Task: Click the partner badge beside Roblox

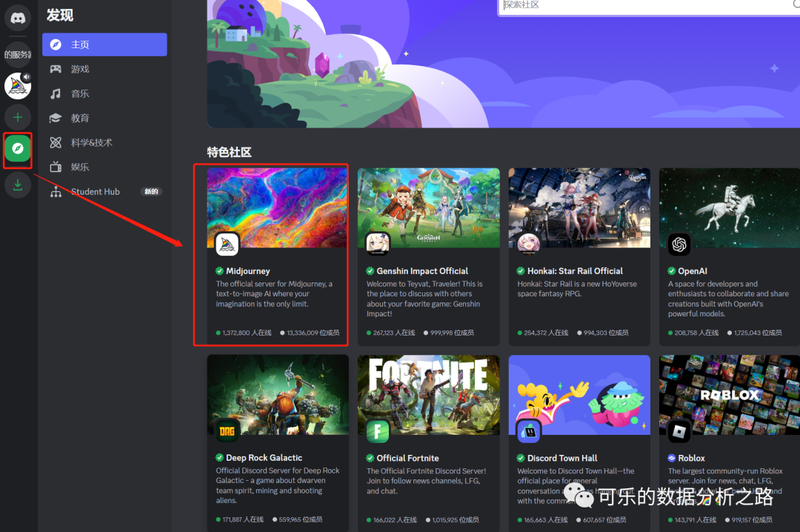Action: coord(672,458)
